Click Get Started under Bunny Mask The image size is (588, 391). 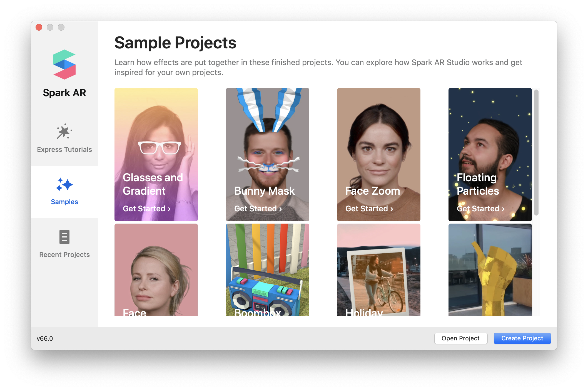click(x=258, y=209)
